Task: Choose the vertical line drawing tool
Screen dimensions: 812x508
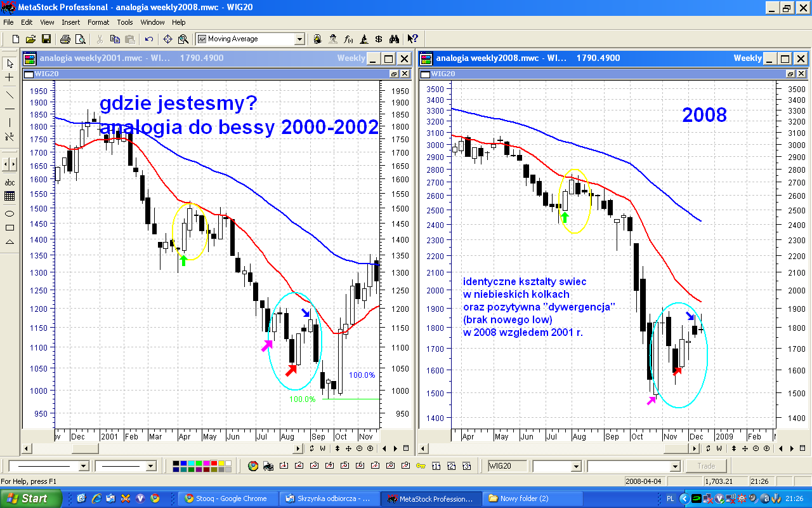Action: 10,123
